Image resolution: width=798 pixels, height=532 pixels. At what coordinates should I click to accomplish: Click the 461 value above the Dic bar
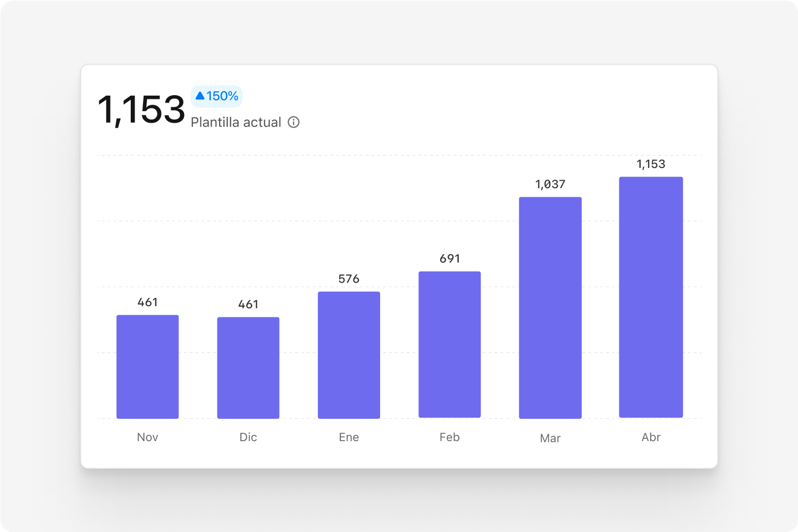(248, 305)
